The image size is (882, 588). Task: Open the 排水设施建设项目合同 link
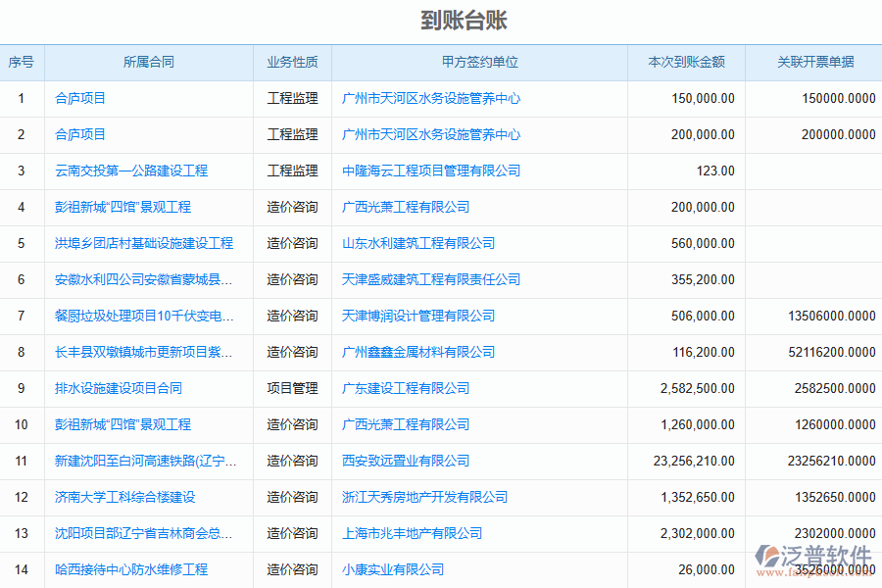point(119,388)
